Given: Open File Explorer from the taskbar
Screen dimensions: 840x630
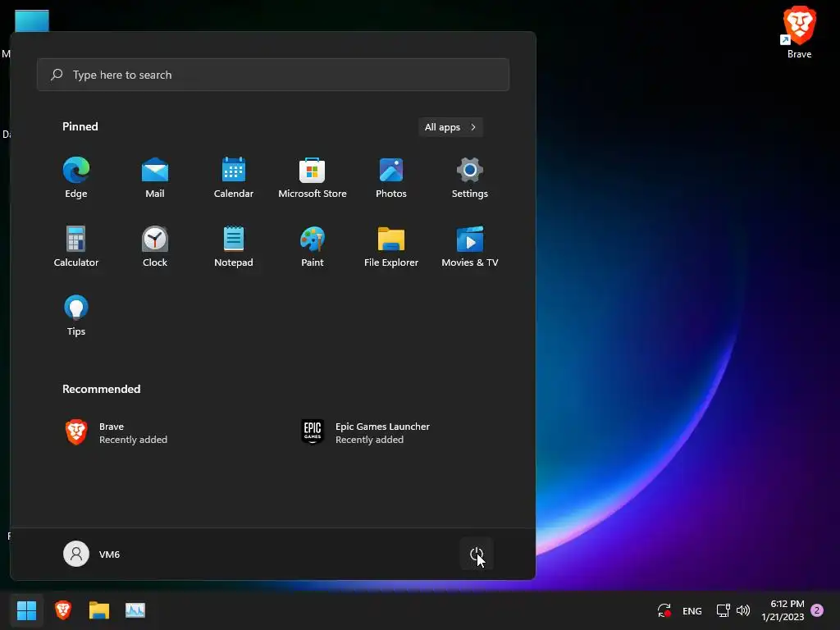Looking at the screenshot, I should pyautogui.click(x=99, y=610).
